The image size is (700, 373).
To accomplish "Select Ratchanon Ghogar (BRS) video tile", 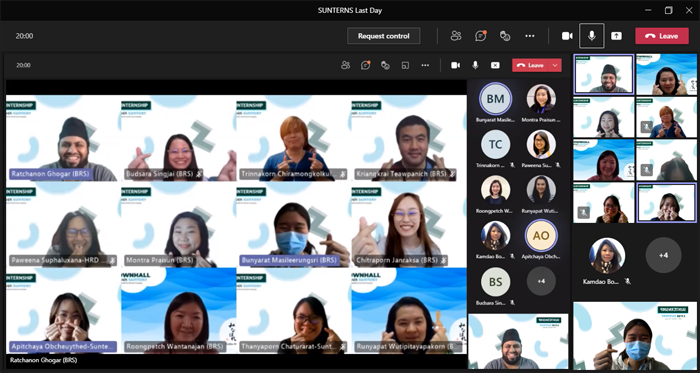I will tap(63, 138).
